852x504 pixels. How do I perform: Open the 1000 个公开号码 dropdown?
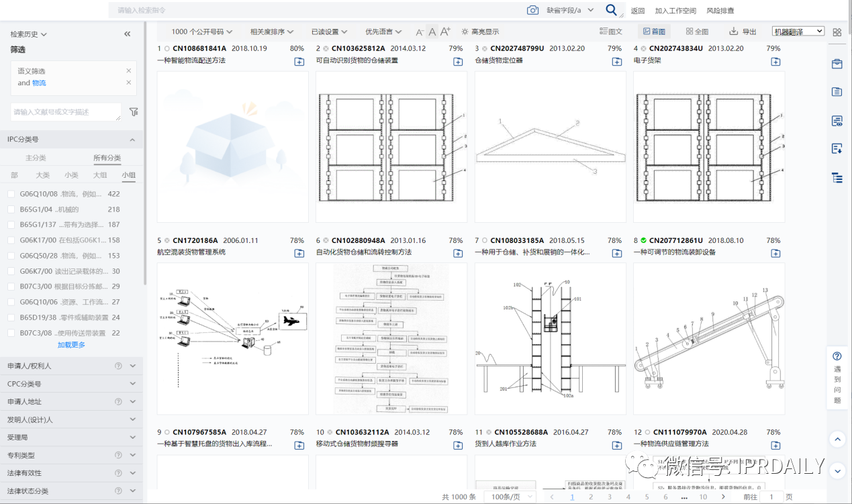tap(201, 32)
